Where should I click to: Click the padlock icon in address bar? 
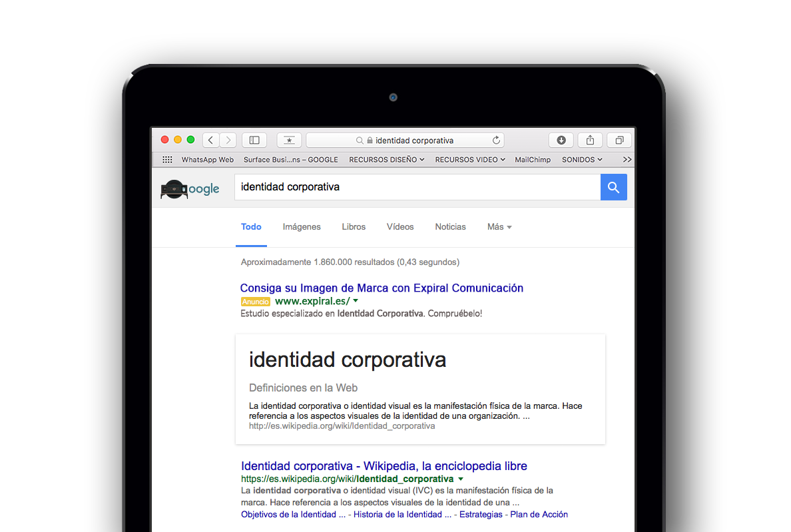coord(370,140)
